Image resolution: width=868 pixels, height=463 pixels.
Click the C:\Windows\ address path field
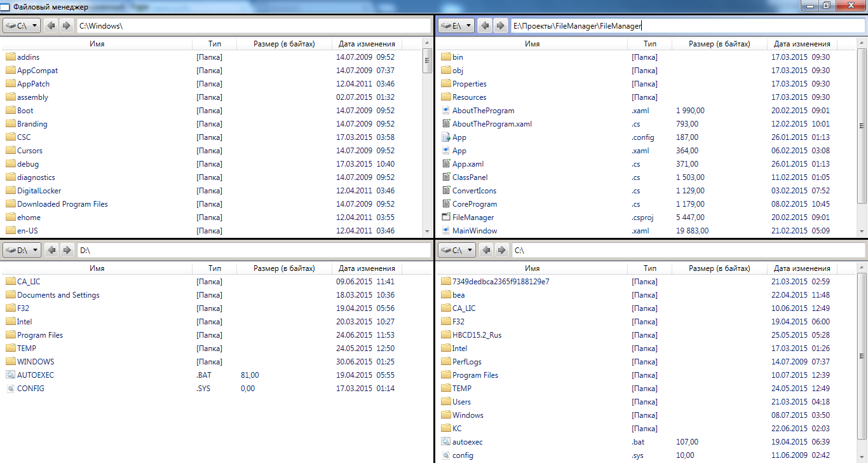pos(254,26)
